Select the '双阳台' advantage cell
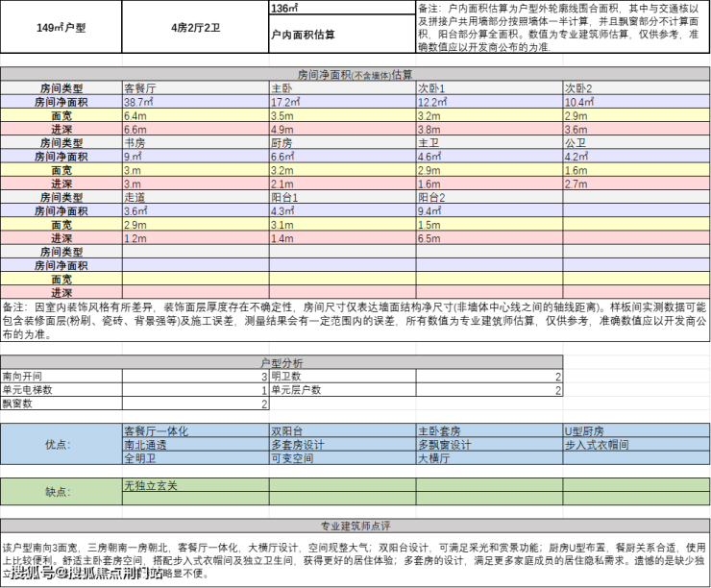 point(343,430)
